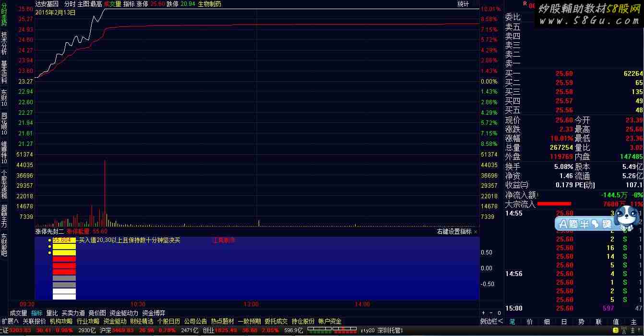Click the 生物制药 sector label

tap(210, 4)
